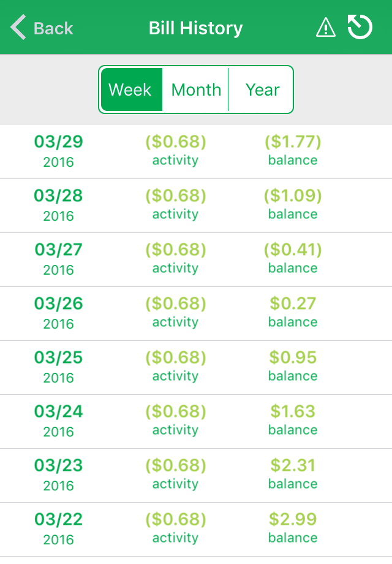The image size is (392, 564).
Task: Open the warning triangle alert icon
Action: click(325, 28)
